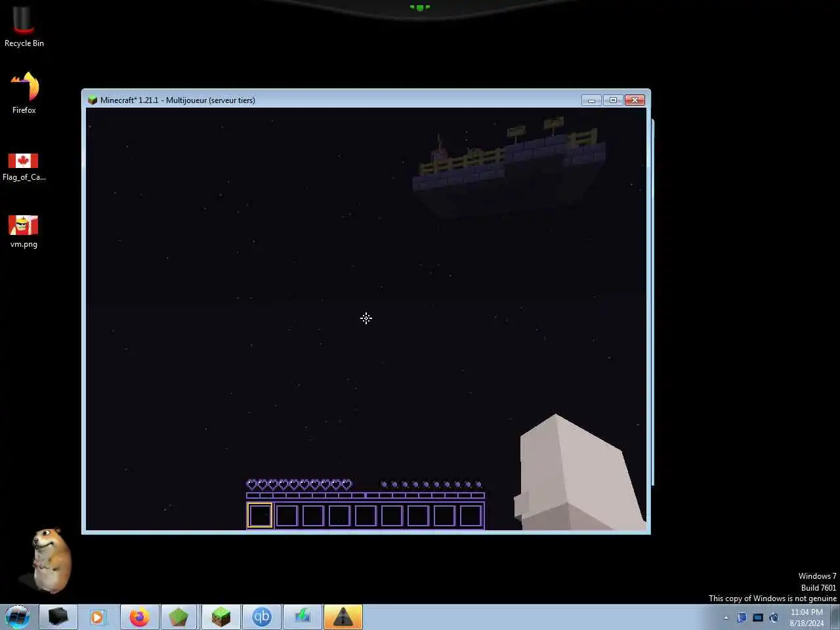Open the green lightning taskbar app

click(x=303, y=617)
